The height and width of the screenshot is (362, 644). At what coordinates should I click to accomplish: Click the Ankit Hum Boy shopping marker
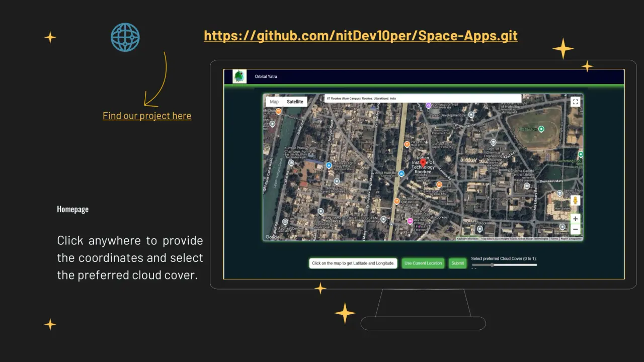[x=402, y=173]
